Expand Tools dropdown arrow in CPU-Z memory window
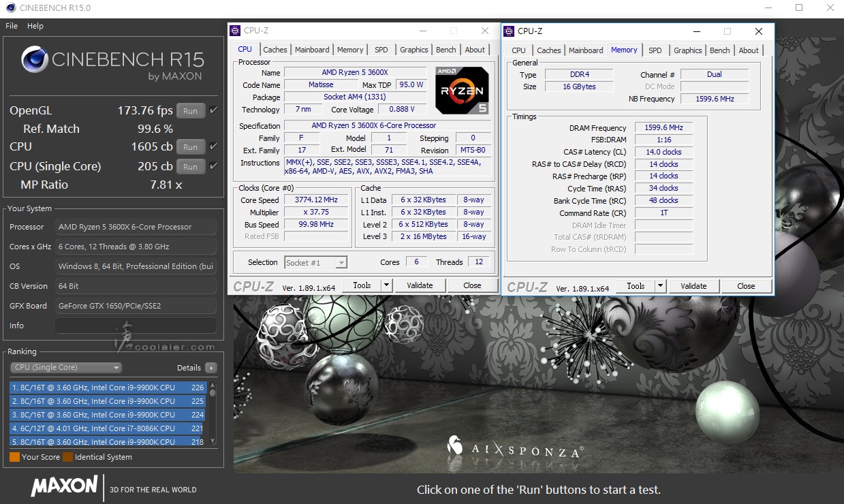The height and width of the screenshot is (504, 844). [x=661, y=286]
